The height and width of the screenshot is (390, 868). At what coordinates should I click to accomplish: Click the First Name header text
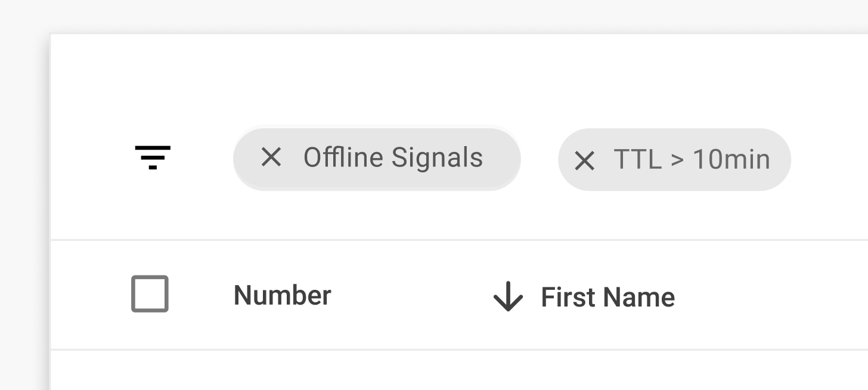[607, 297]
